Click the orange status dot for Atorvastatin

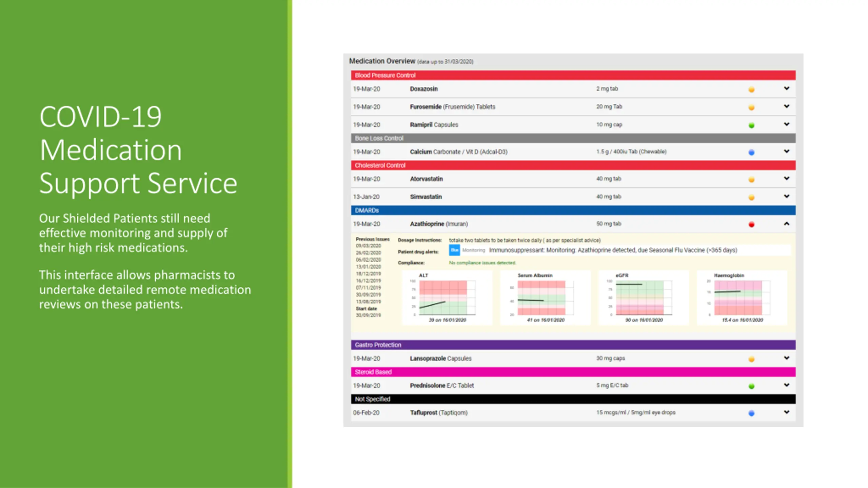751,180
